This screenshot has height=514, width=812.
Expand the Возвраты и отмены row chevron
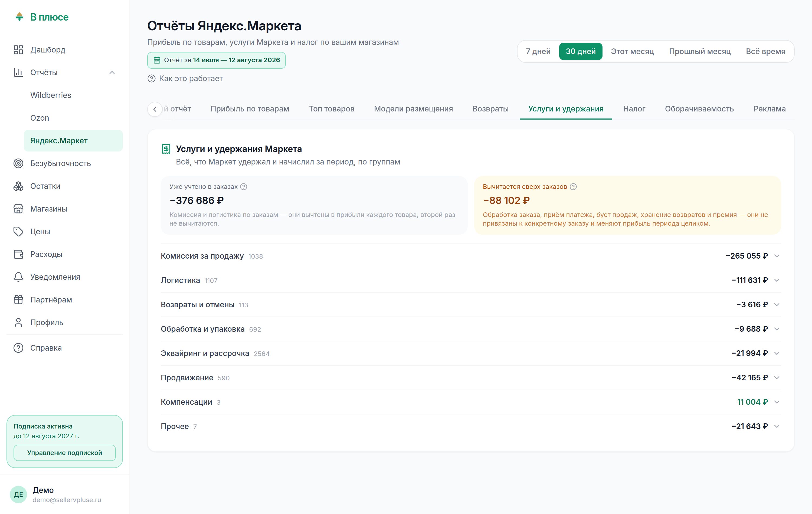(x=777, y=305)
